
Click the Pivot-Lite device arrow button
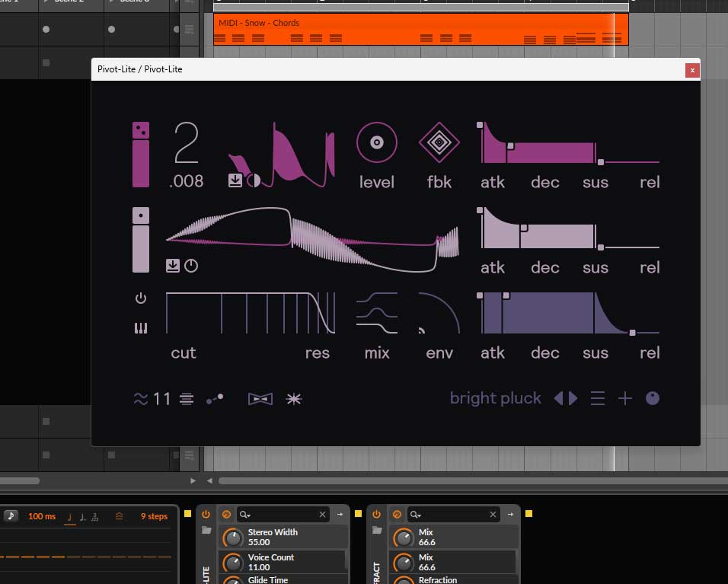pyautogui.click(x=340, y=515)
